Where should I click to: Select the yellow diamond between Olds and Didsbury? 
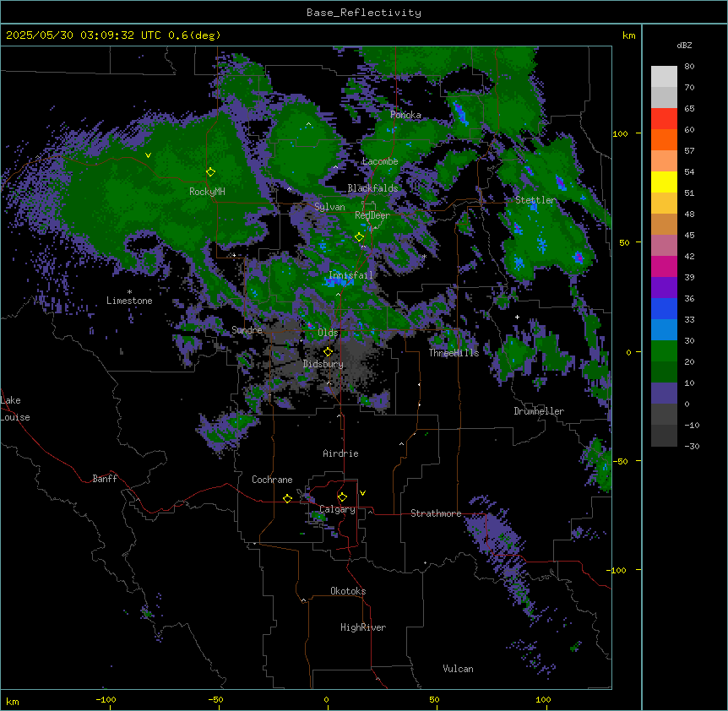click(x=328, y=352)
